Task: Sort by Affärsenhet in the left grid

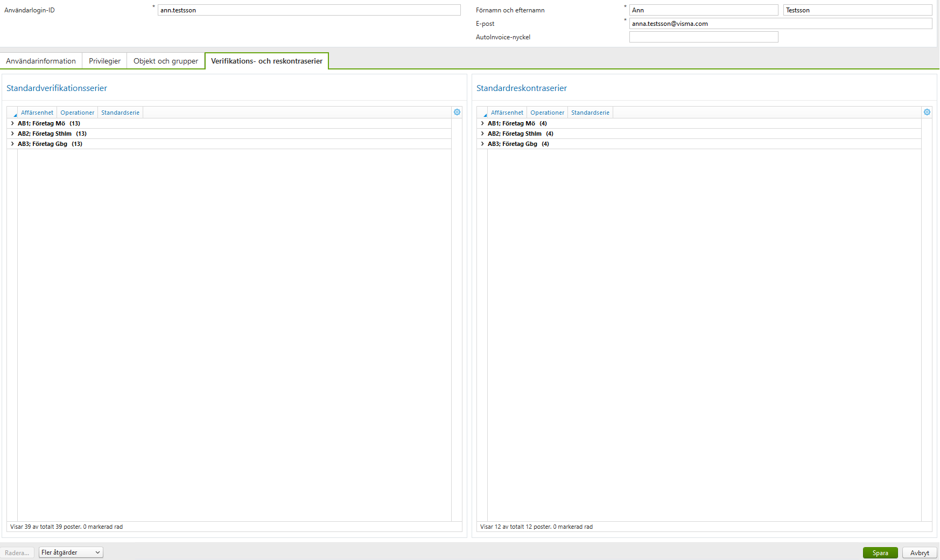Action: click(37, 112)
